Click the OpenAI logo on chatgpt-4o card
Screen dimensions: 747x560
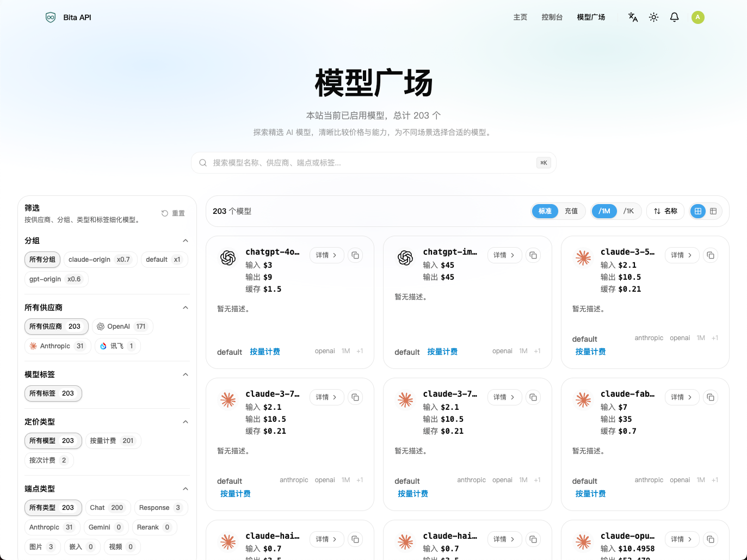point(228,257)
